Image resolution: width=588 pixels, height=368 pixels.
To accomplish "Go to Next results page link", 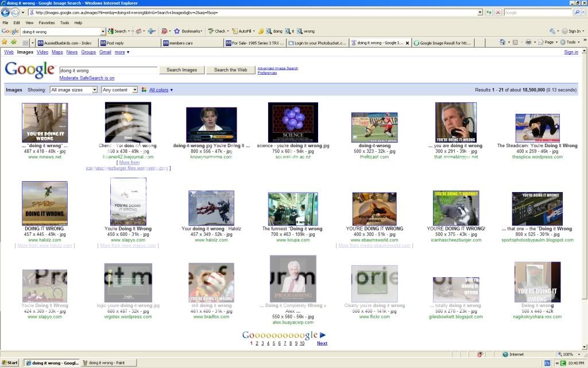I will [x=322, y=343].
